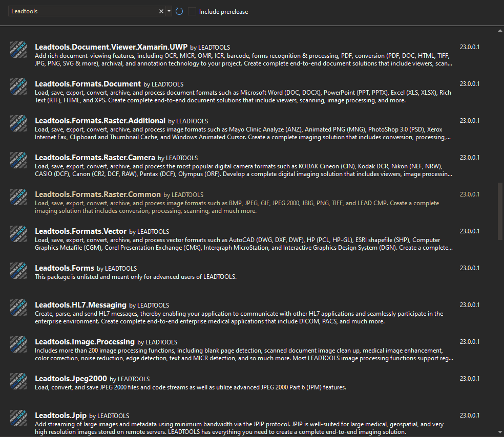Click the Leadtools.Document.Viewer.Xamarin.UWP package icon
The width and height of the screenshot is (504, 437).
pos(18,50)
